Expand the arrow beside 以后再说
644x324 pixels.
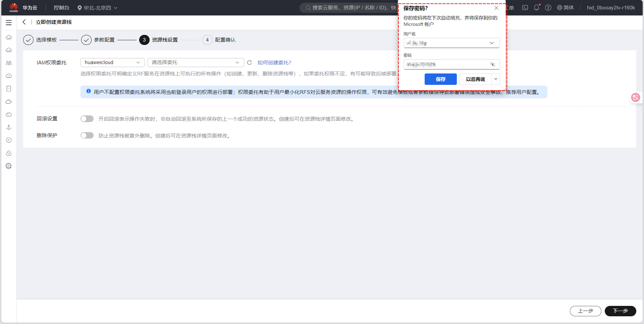coord(496,79)
